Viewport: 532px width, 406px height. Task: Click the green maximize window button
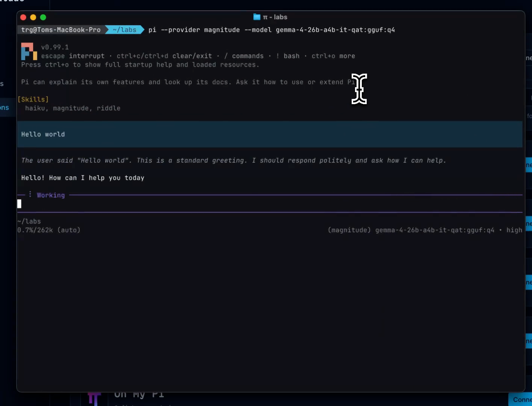click(x=43, y=17)
